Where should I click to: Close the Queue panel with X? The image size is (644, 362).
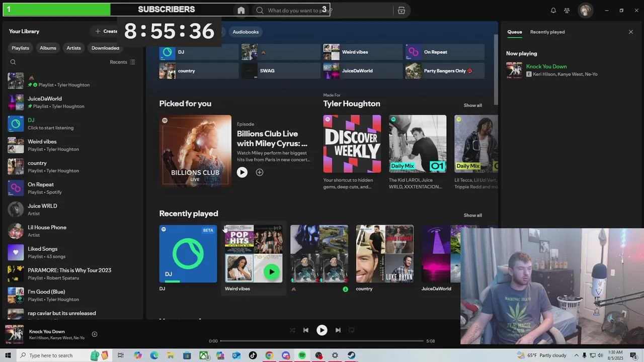pos(631,32)
